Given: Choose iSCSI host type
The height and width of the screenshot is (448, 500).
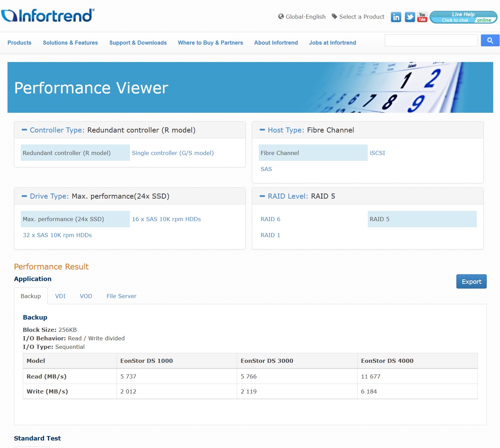Looking at the screenshot, I should click(x=377, y=153).
